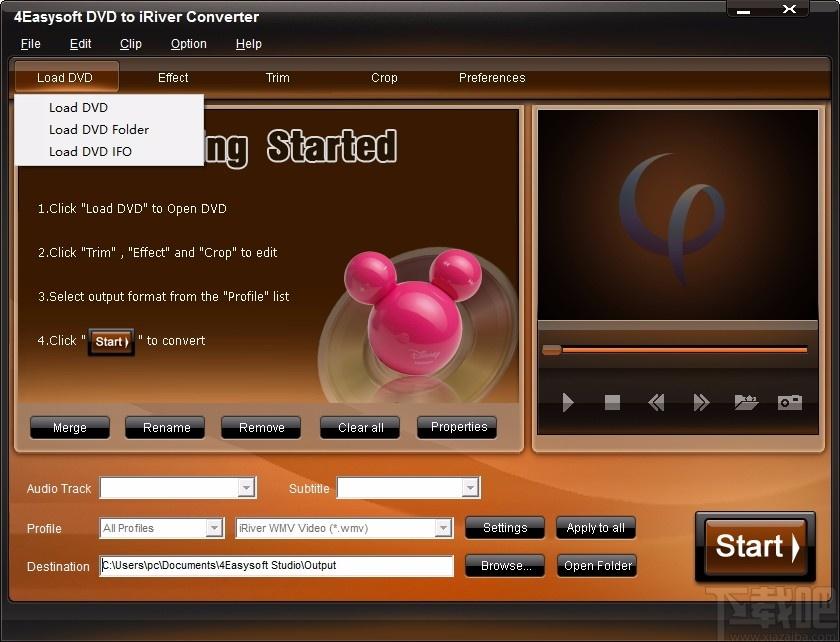The image size is (840, 642).
Task: Click the Load DVD toolbar tab
Action: 66,77
